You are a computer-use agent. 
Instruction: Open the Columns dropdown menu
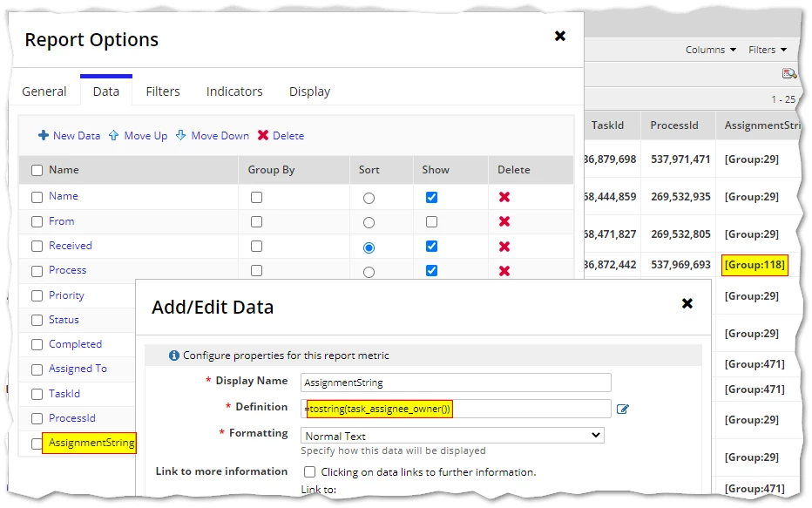[711, 50]
